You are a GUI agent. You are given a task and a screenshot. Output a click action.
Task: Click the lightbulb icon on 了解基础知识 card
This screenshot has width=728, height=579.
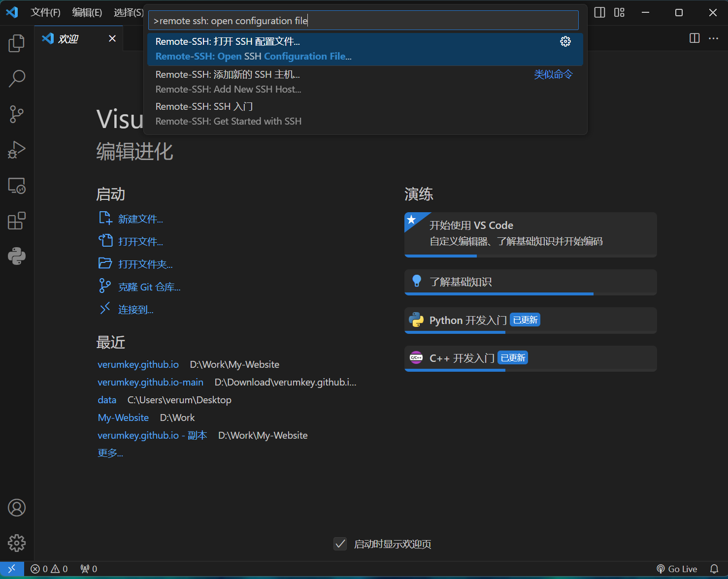(x=417, y=281)
